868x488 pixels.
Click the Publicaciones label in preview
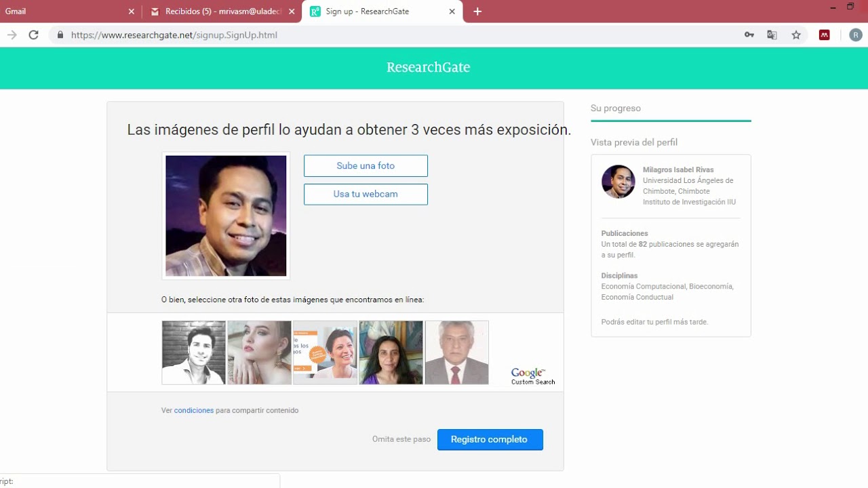tap(625, 234)
